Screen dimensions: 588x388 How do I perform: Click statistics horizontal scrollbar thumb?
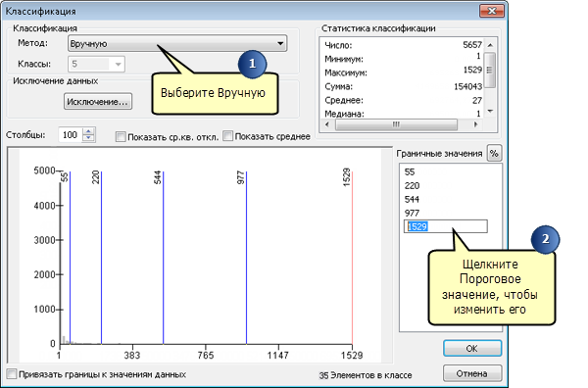396,124
